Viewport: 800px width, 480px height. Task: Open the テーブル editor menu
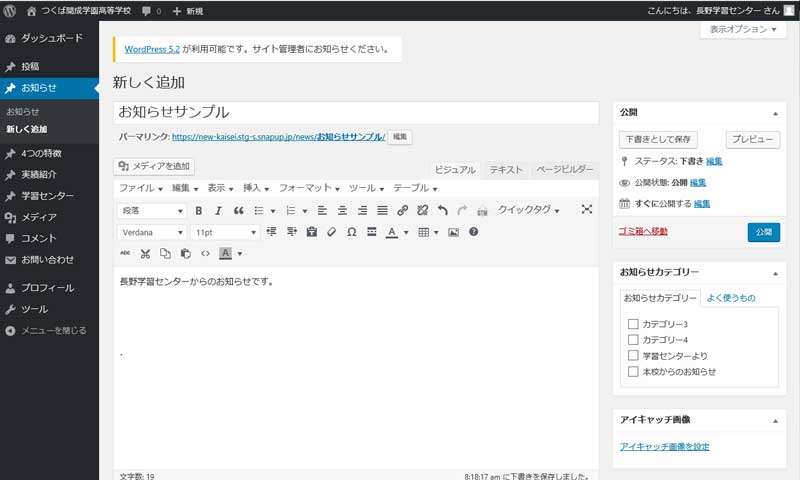(415, 188)
